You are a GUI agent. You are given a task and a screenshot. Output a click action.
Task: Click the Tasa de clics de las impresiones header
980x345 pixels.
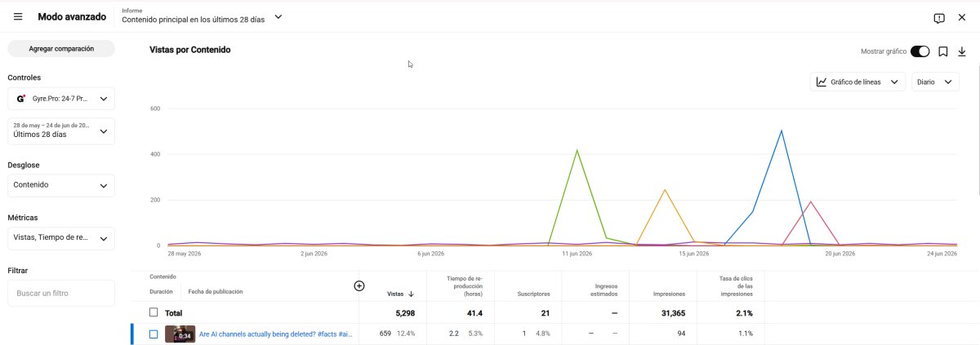pyautogui.click(x=736, y=286)
